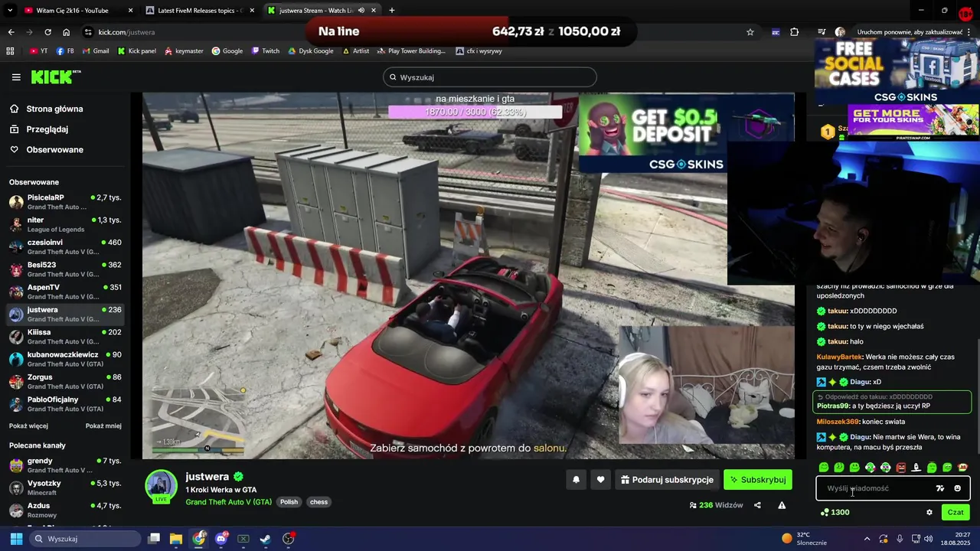Open Twitch bookmark
The width and height of the screenshot is (980, 551).
point(266,51)
